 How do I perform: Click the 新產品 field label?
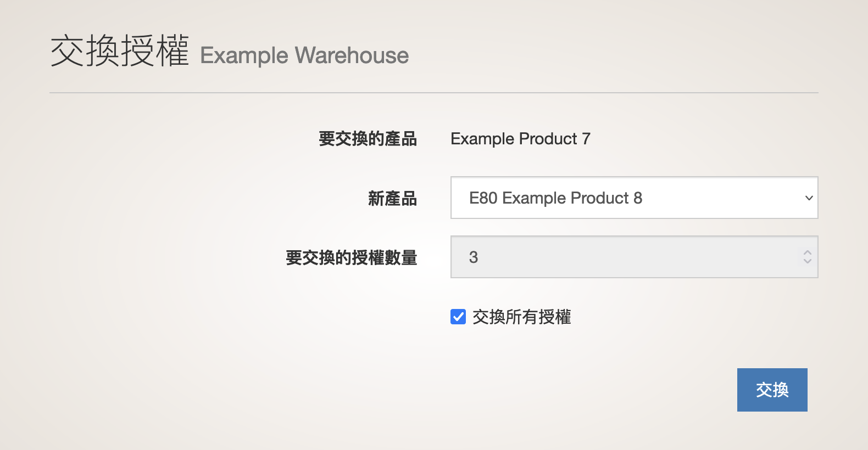tap(392, 198)
